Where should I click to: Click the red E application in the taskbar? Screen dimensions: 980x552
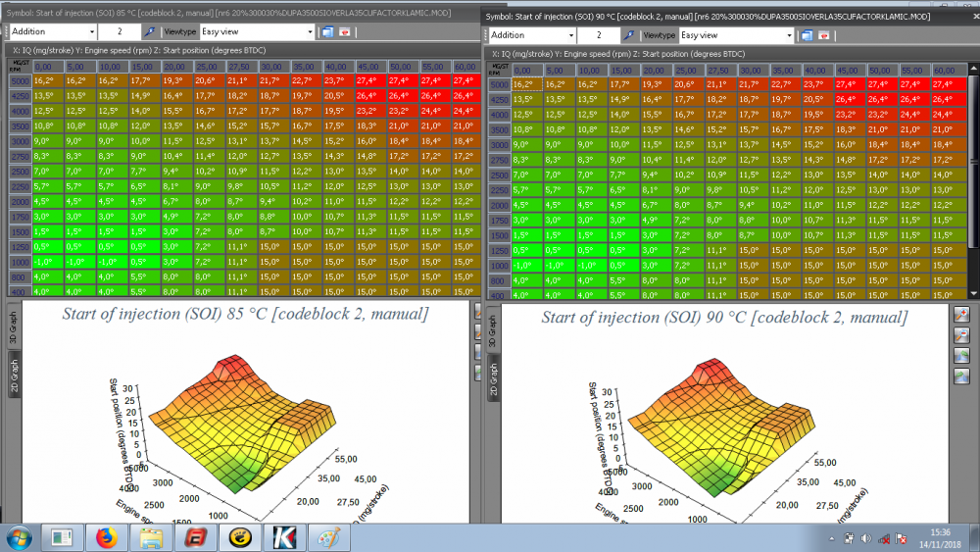[196, 537]
